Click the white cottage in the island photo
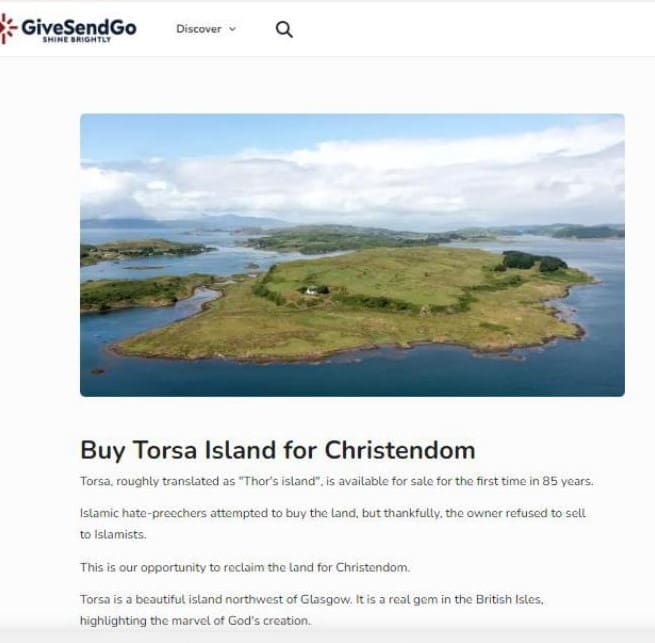Screen dimensions: 655x643 pyautogui.click(x=312, y=290)
